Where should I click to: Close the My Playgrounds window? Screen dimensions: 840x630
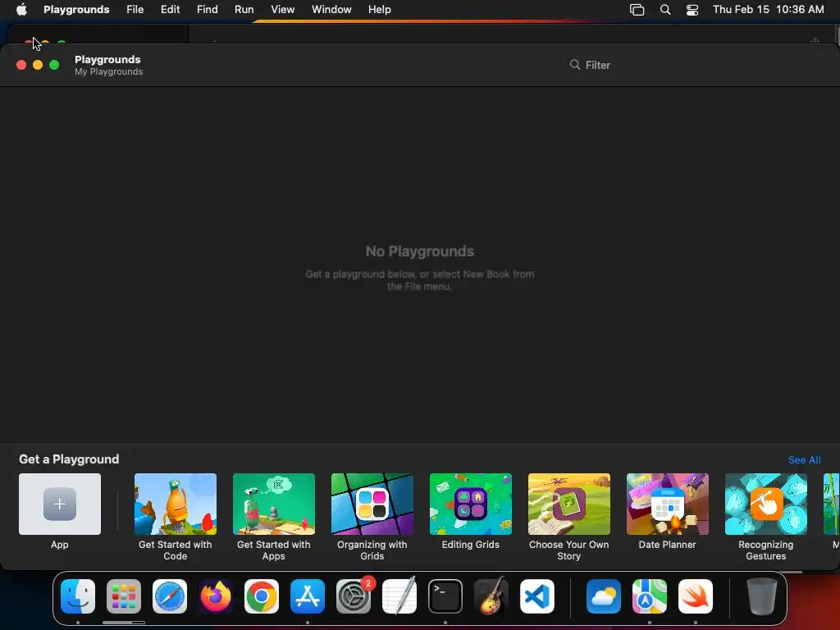point(21,65)
